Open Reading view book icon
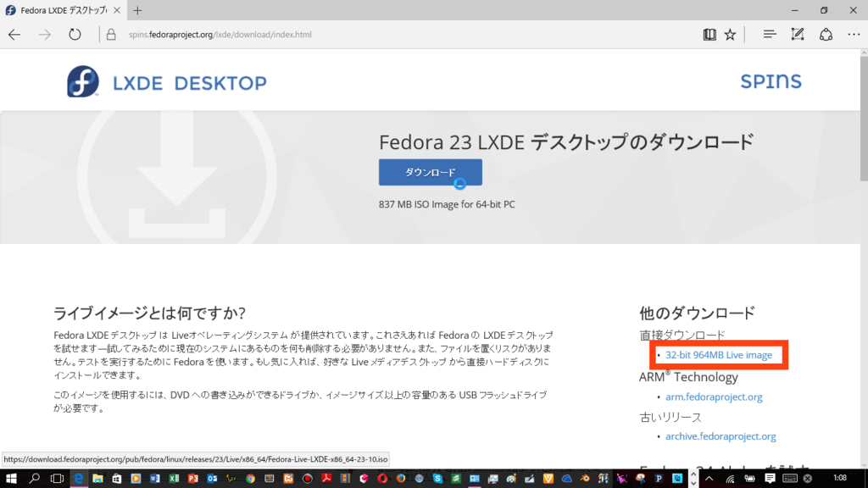This screenshot has width=868, height=488. (709, 34)
